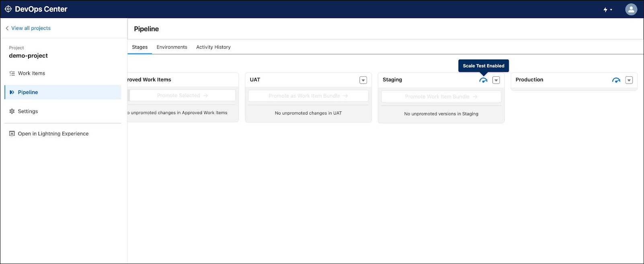This screenshot has height=264, width=644.
Task: Click the Staging stage title
Action: [392, 80]
